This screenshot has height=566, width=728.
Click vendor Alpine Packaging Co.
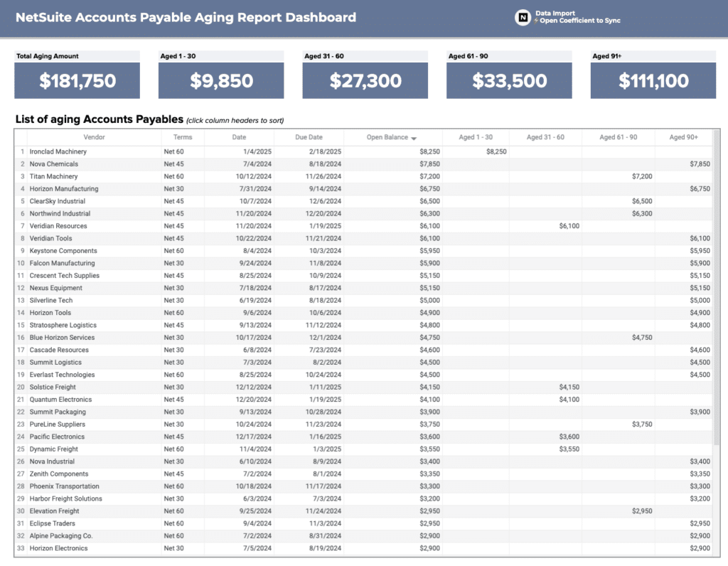(x=61, y=536)
